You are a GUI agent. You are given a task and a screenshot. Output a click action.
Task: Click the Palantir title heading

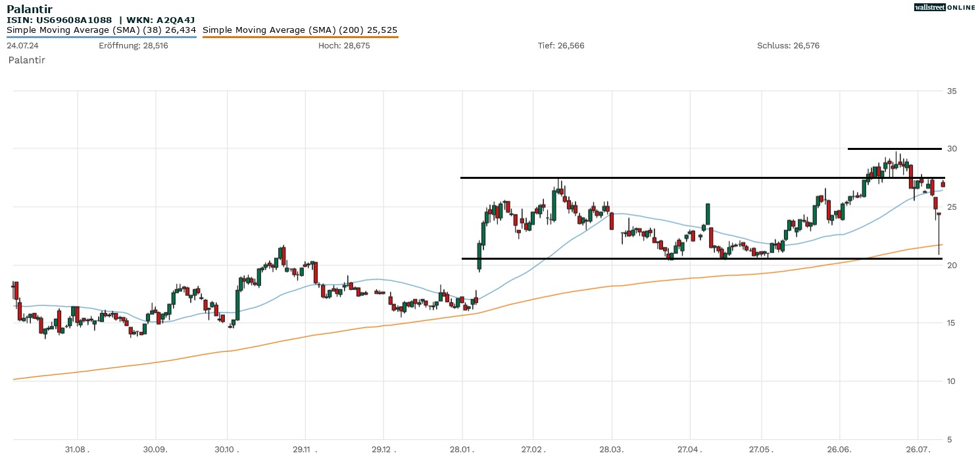[x=30, y=9]
